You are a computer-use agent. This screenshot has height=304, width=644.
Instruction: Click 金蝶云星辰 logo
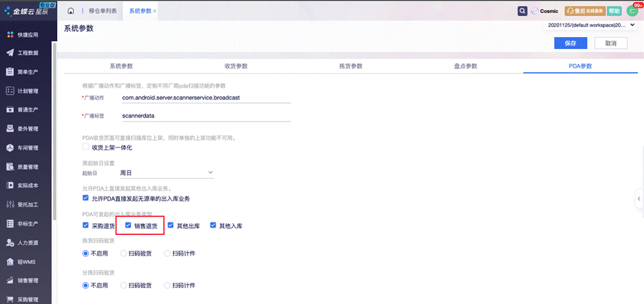click(x=26, y=10)
